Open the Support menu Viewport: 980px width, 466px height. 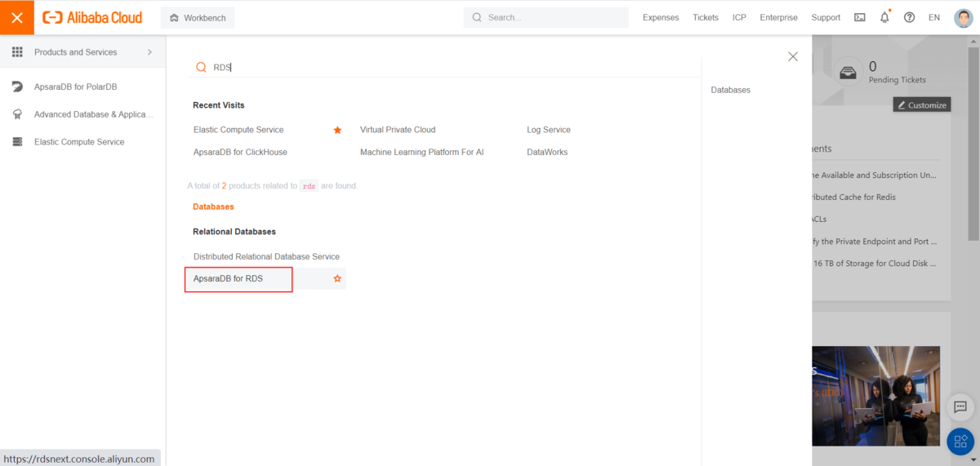click(826, 17)
